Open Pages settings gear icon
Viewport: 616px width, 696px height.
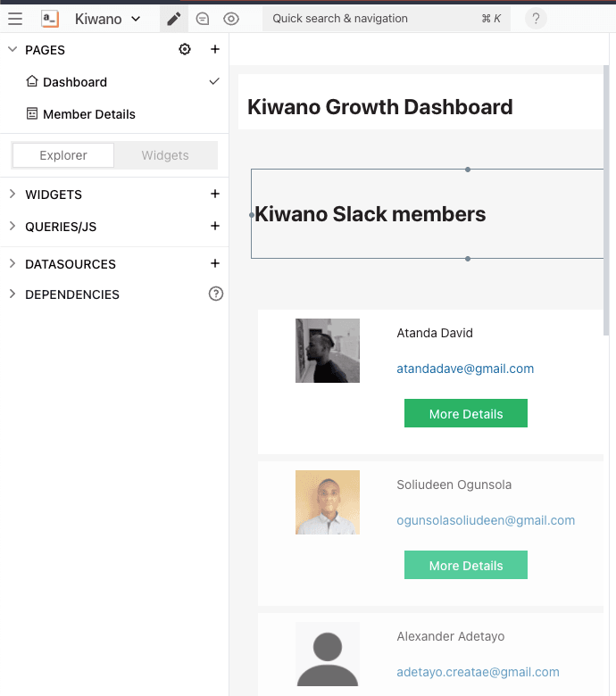click(185, 50)
